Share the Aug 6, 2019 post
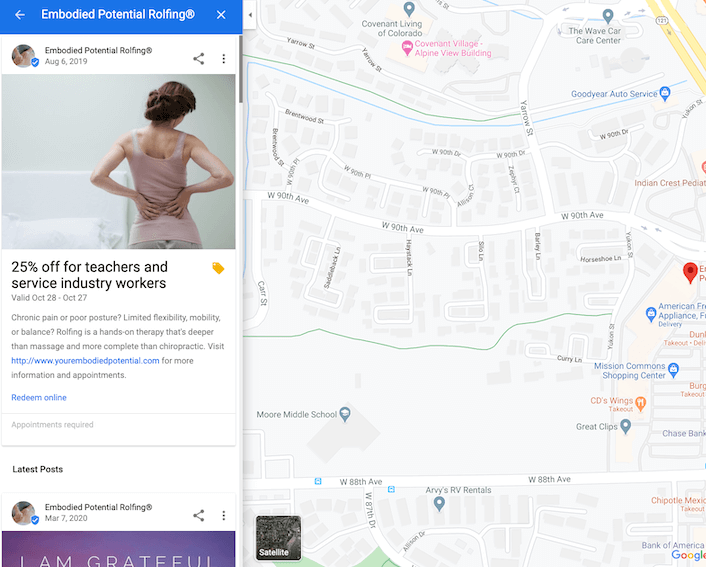Image resolution: width=706 pixels, height=567 pixels. (199, 59)
